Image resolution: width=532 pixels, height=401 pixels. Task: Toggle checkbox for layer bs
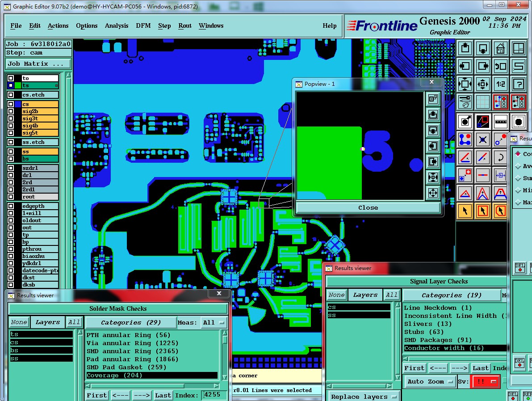11,159
